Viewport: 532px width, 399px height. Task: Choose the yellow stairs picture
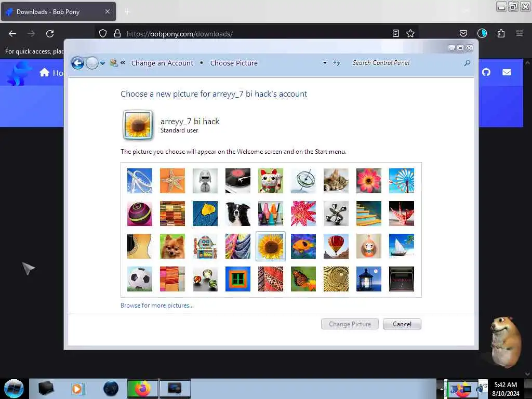(x=369, y=214)
